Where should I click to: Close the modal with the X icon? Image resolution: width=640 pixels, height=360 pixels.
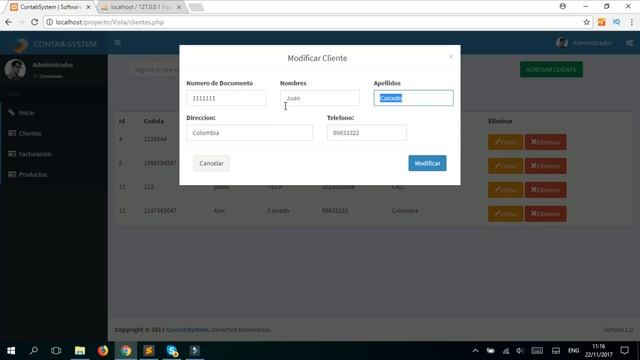451,57
